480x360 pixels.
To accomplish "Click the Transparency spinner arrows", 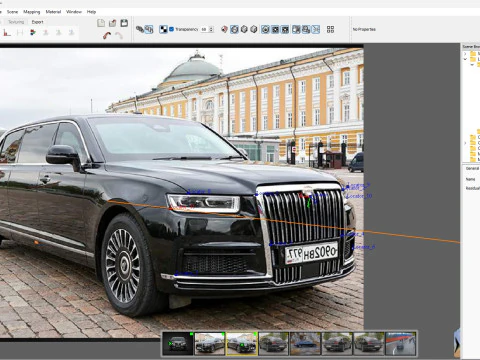I will point(211,29).
